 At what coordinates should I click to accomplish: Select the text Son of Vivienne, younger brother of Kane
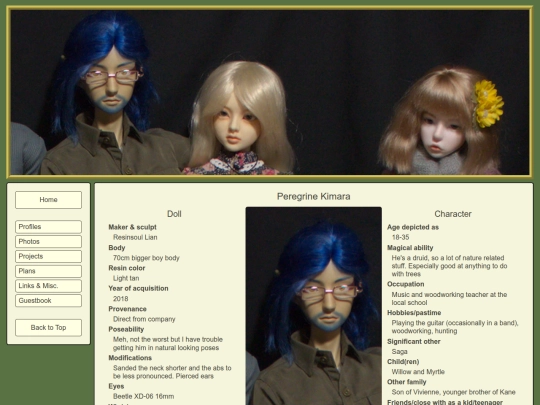[x=453, y=392]
